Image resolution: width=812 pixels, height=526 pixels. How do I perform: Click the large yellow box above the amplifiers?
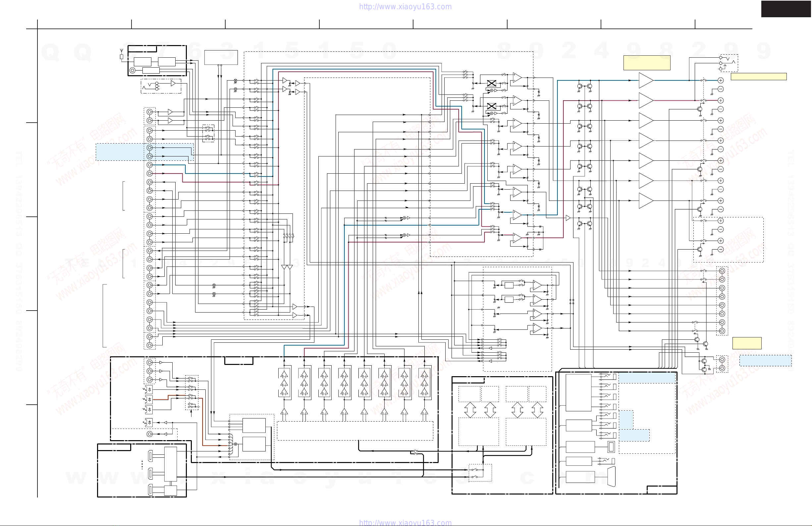[x=647, y=63]
